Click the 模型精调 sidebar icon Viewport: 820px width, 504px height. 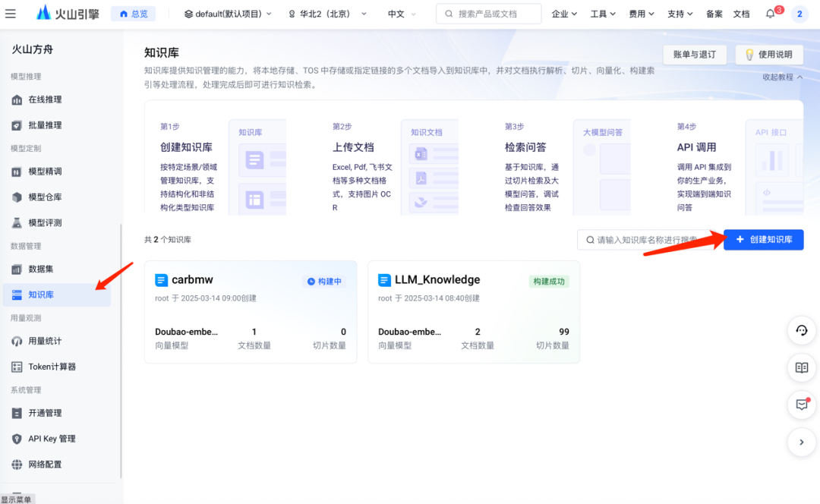(17, 172)
